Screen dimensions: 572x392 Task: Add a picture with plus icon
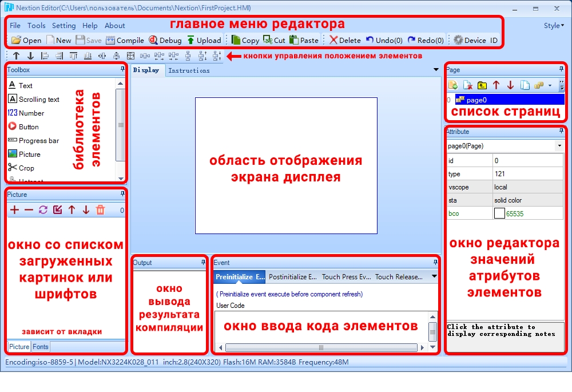(15, 210)
